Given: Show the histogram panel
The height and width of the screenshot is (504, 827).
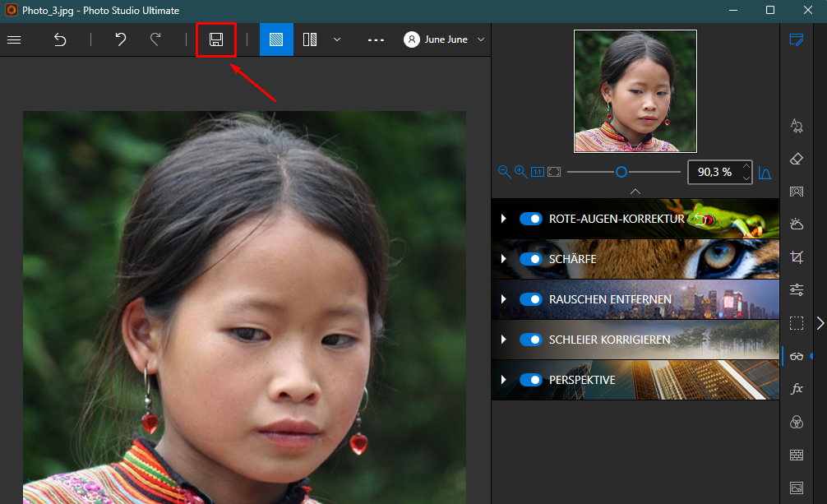Looking at the screenshot, I should pyautogui.click(x=765, y=173).
